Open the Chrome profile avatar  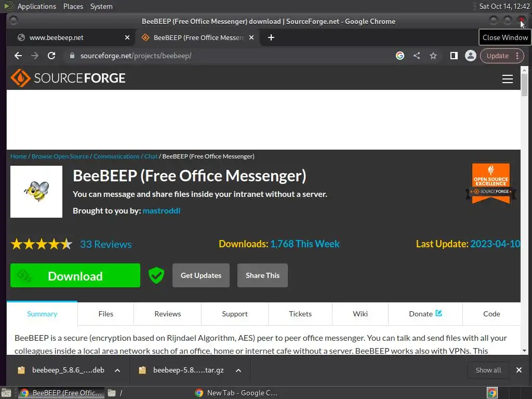click(471, 56)
